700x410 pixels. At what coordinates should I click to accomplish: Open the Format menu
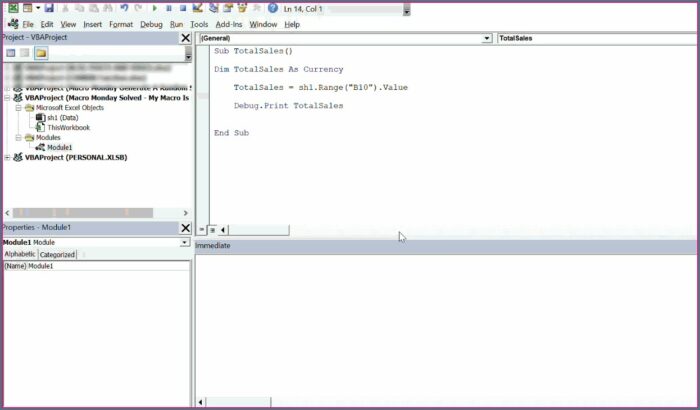121,25
